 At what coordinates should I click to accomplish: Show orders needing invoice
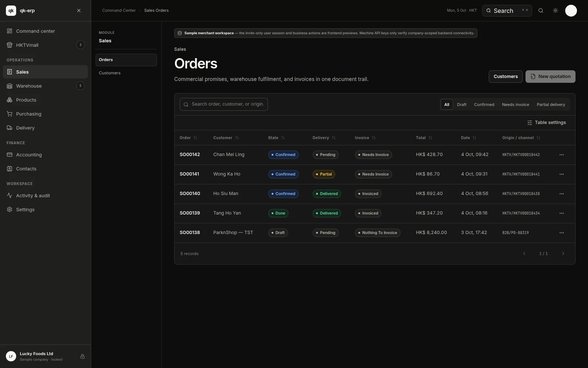coord(515,105)
